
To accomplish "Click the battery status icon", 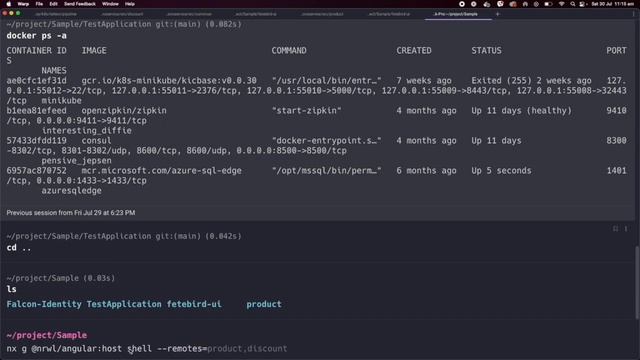I will (x=549, y=4).
